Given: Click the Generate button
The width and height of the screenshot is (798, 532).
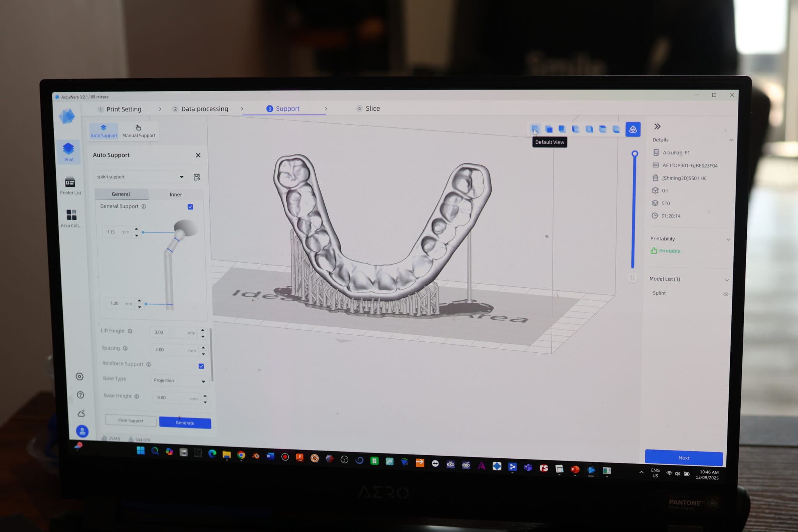Looking at the screenshot, I should point(185,423).
